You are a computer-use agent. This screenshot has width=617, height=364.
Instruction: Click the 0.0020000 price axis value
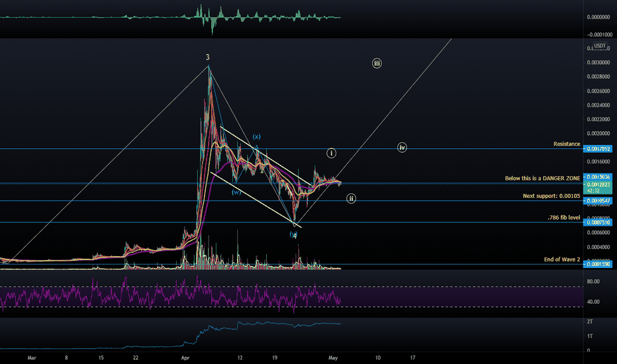tap(598, 134)
